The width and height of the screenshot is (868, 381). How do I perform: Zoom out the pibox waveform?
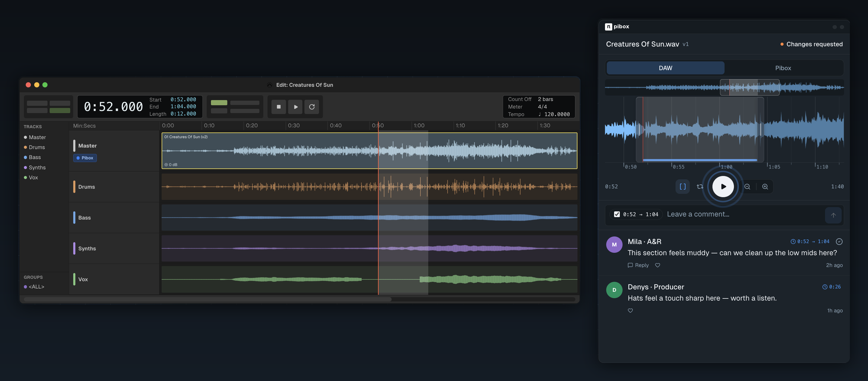pos(747,186)
